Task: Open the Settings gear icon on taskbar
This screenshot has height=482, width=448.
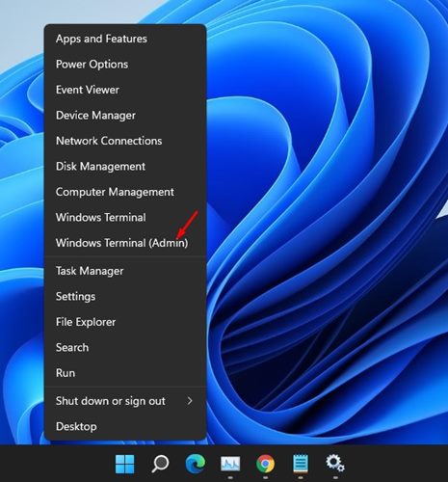Action: (x=335, y=464)
